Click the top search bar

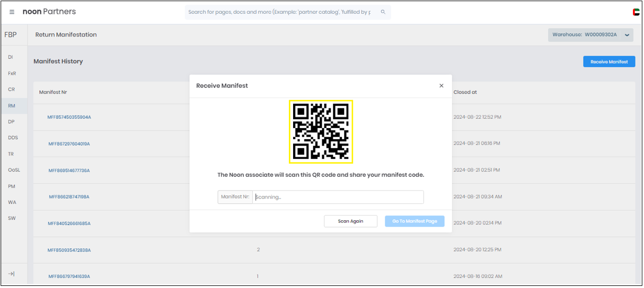pyautogui.click(x=288, y=12)
